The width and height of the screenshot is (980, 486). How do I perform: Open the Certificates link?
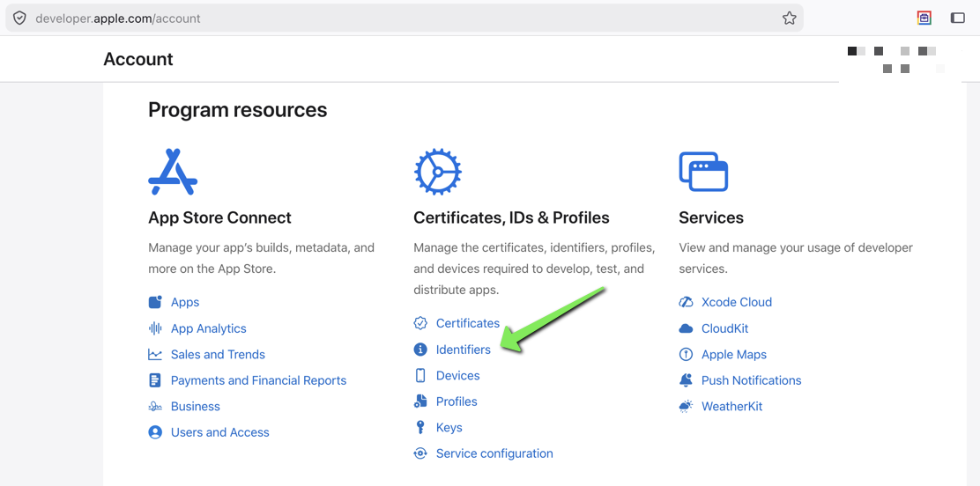(x=468, y=323)
